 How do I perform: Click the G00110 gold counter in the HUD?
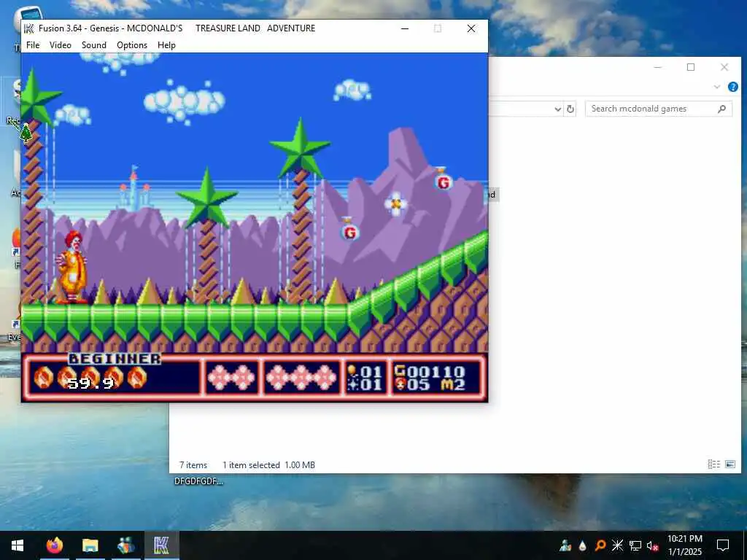[x=430, y=371]
